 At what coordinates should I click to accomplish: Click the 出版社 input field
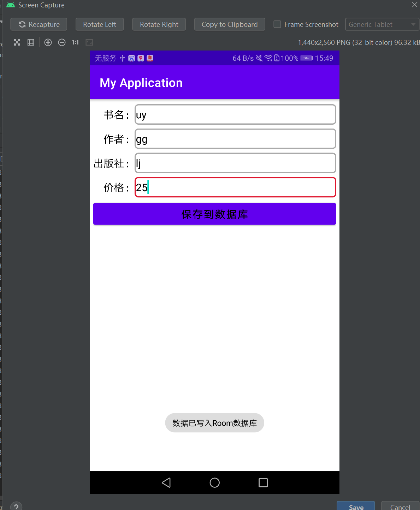coord(235,163)
